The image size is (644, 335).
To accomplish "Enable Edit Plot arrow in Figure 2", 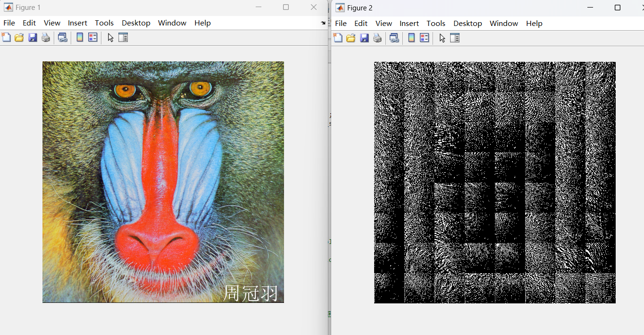I will click(442, 38).
